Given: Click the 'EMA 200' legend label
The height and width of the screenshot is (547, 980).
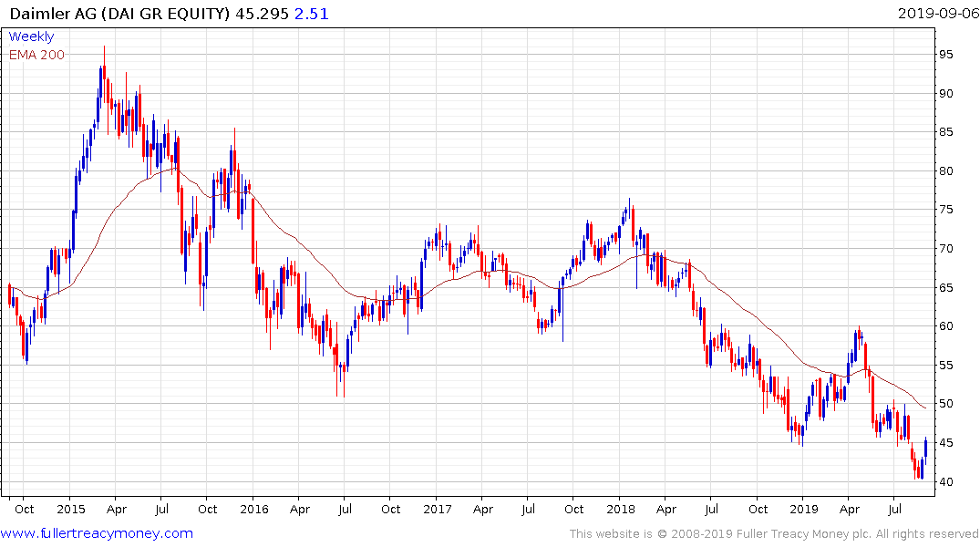Looking at the screenshot, I should 36,55.
